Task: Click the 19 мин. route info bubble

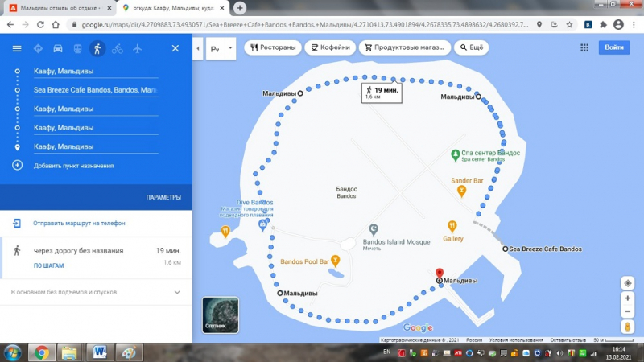Action: click(x=382, y=93)
